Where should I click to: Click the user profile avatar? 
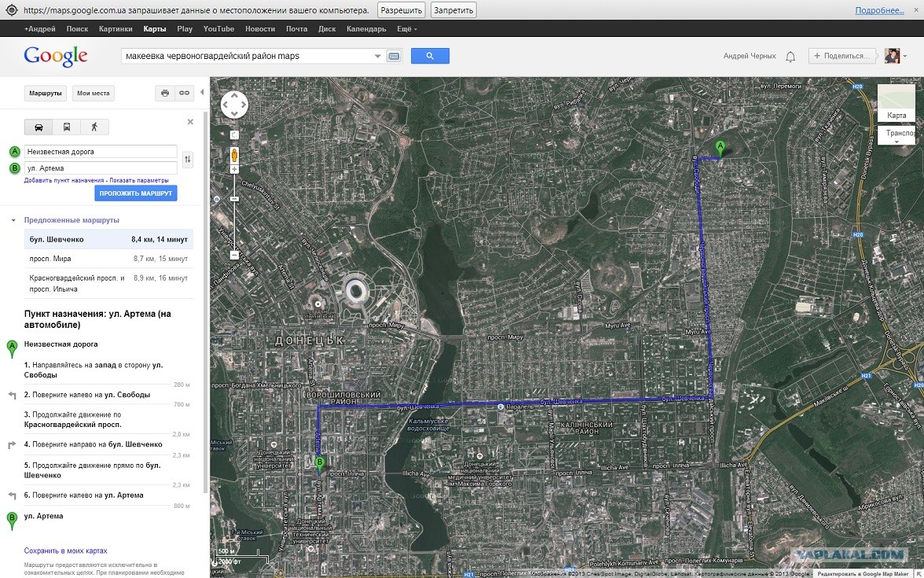(x=893, y=56)
